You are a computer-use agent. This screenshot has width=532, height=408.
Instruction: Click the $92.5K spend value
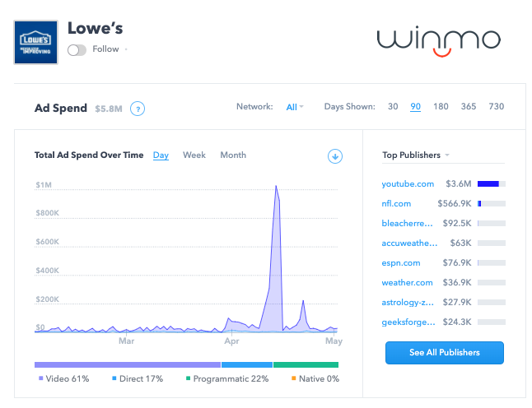(x=457, y=223)
